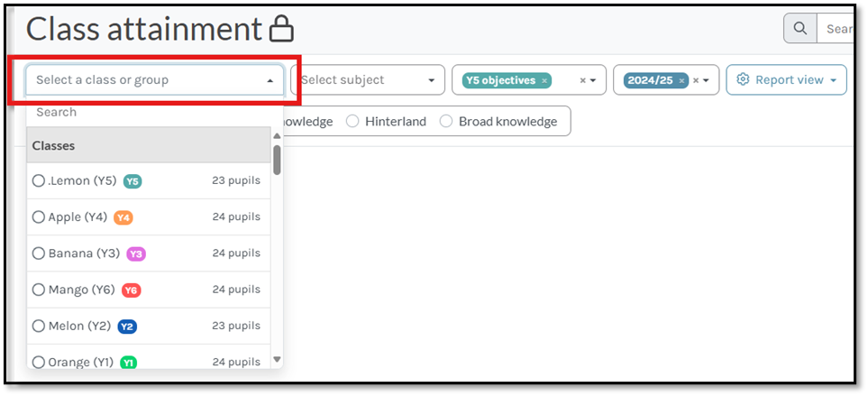The height and width of the screenshot is (396, 868).
Task: Click the class list scrollbar down arrow
Action: coord(278,359)
